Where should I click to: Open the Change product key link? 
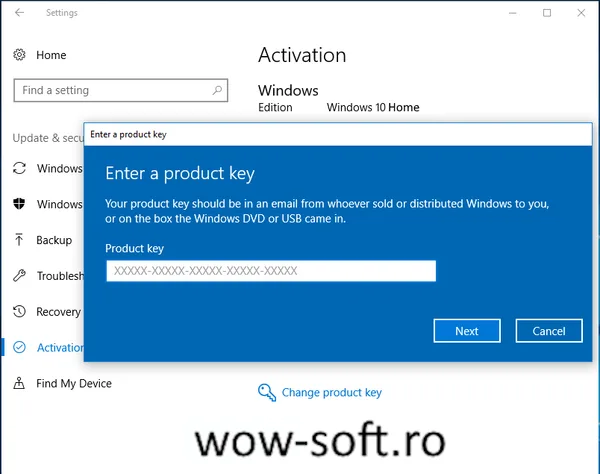coord(332,393)
